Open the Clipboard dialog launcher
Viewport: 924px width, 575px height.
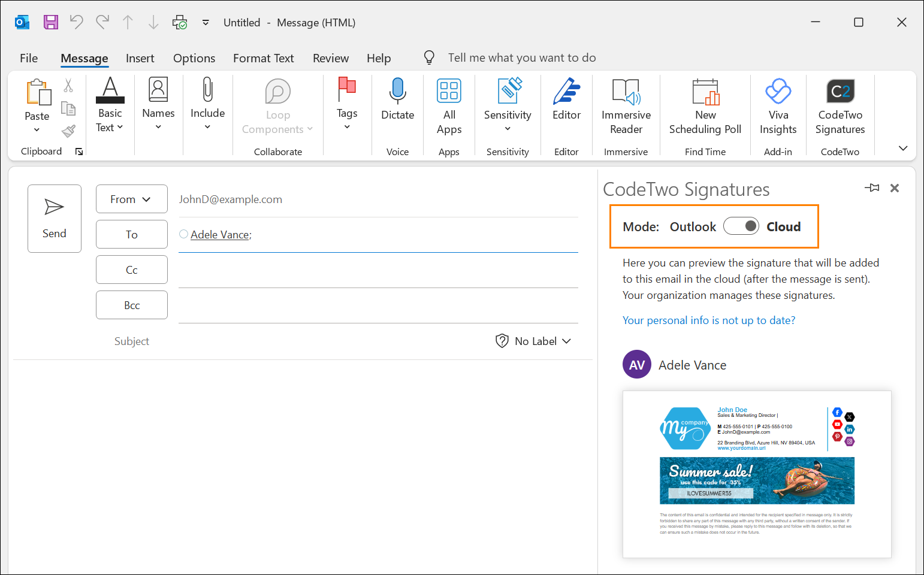[x=79, y=152]
